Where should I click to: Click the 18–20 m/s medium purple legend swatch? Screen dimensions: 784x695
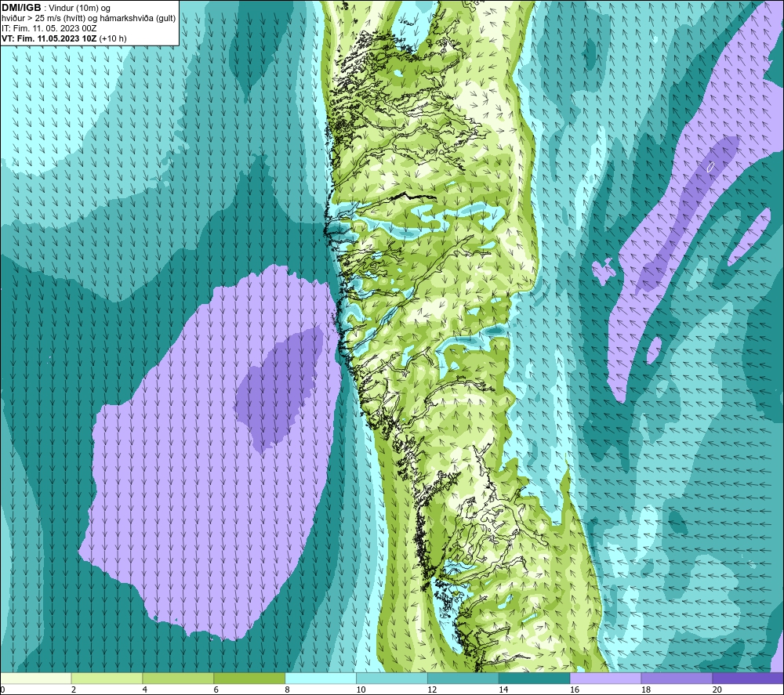pyautogui.click(x=677, y=678)
